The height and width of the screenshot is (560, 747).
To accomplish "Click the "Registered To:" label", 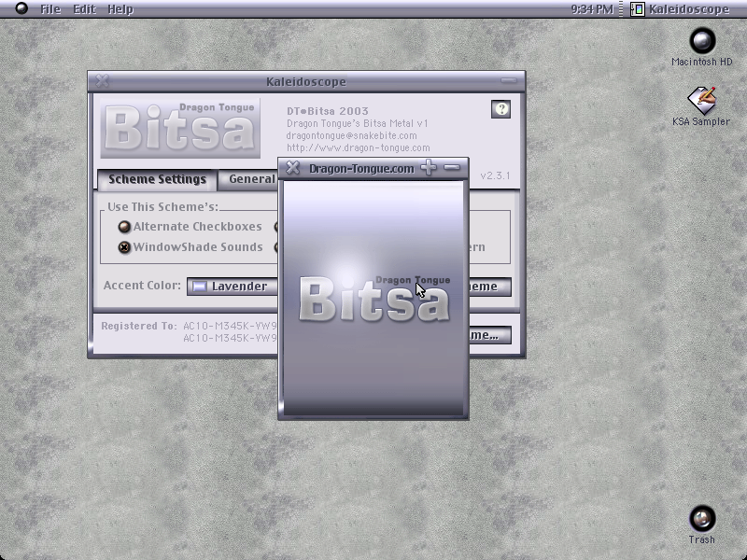I will coord(138,326).
